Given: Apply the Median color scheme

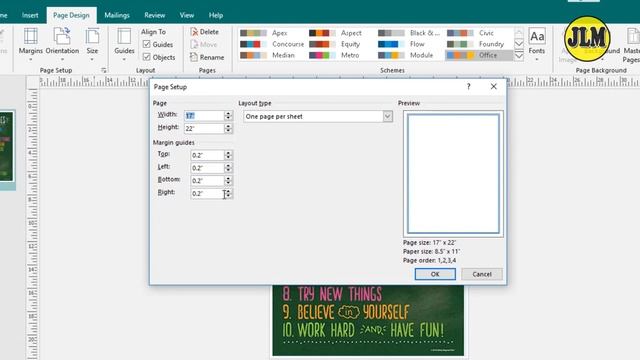Looking at the screenshot, I should (x=271, y=55).
